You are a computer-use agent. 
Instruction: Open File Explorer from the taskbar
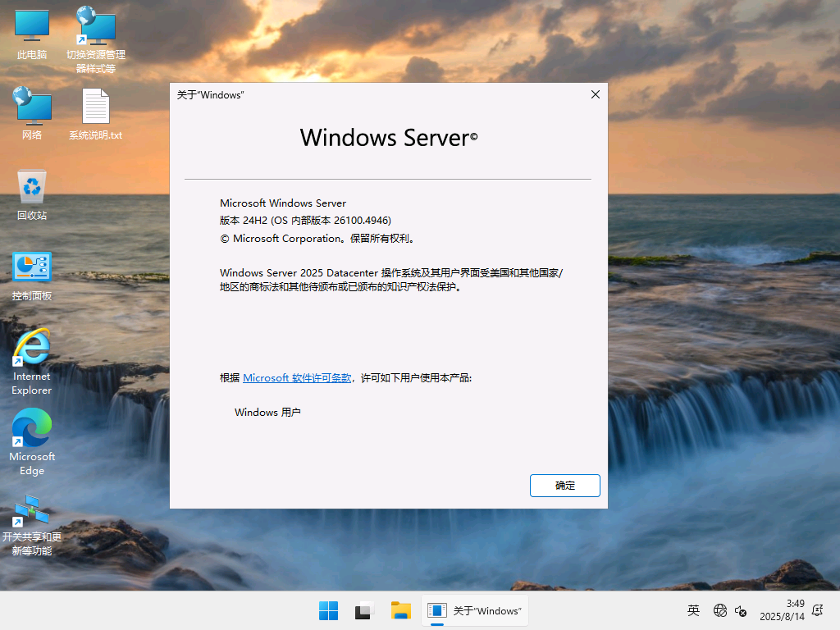click(400, 610)
